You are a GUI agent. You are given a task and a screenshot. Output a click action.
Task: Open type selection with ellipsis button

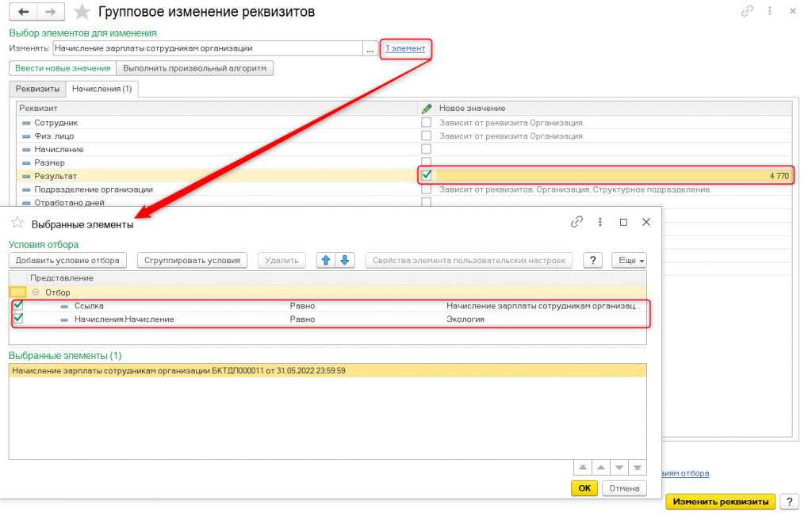370,48
